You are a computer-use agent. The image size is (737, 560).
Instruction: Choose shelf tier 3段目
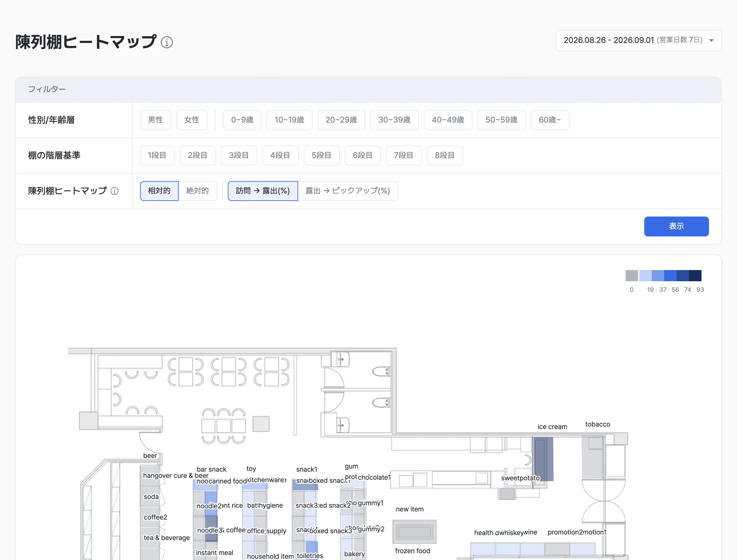tap(239, 155)
